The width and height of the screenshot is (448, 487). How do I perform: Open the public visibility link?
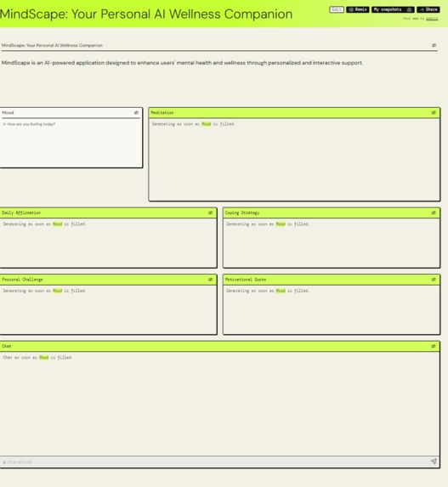[x=432, y=19]
